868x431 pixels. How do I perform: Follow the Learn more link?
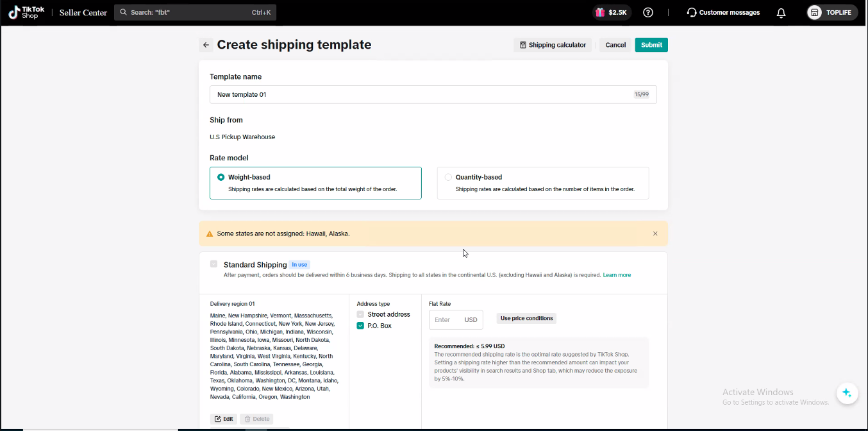tap(617, 275)
